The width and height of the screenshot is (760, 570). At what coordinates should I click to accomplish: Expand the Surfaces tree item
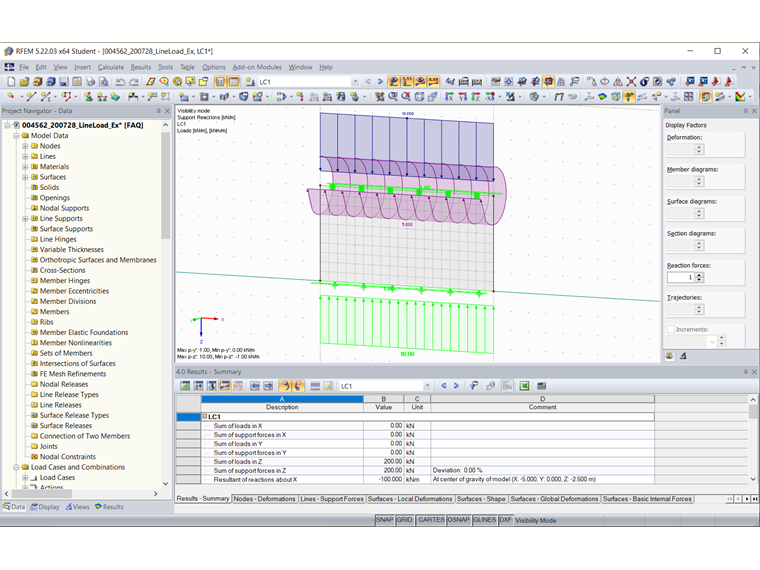25,177
